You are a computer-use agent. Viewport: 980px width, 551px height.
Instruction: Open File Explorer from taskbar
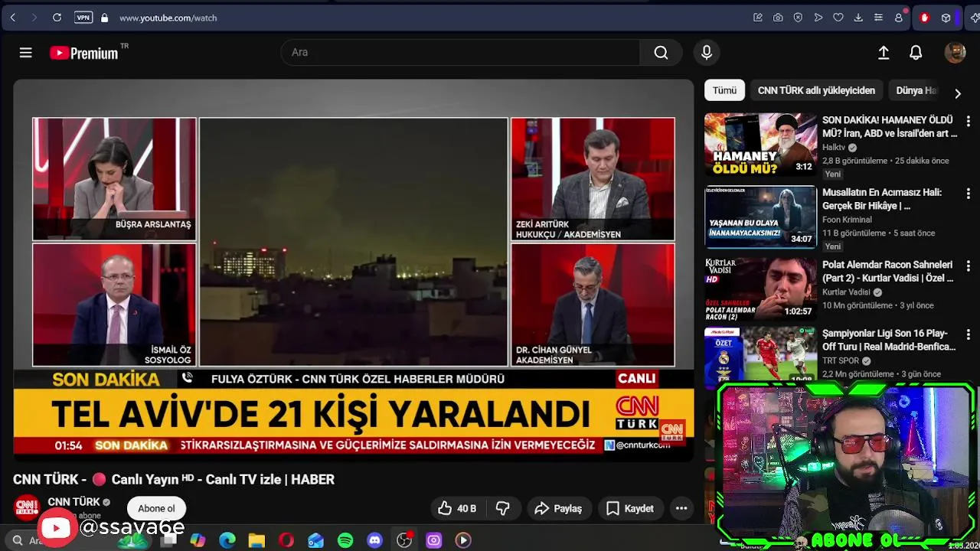(256, 540)
